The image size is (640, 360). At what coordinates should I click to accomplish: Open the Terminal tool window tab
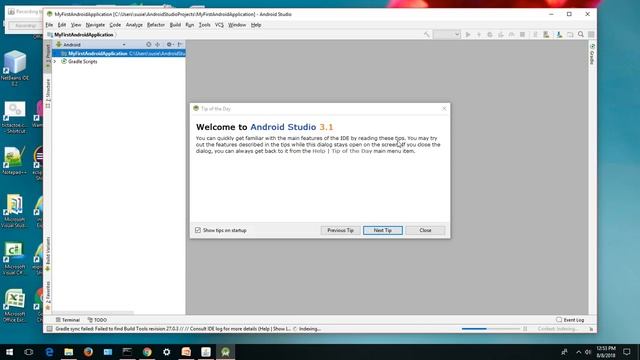(68, 320)
